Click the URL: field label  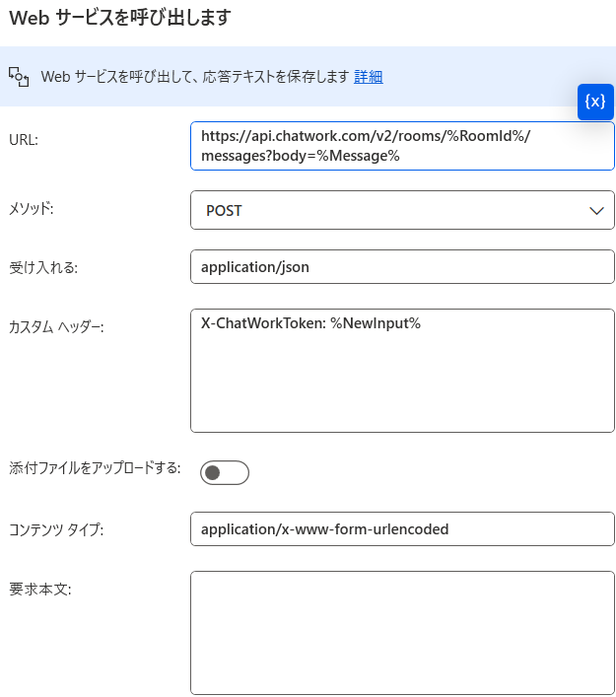click(24, 140)
